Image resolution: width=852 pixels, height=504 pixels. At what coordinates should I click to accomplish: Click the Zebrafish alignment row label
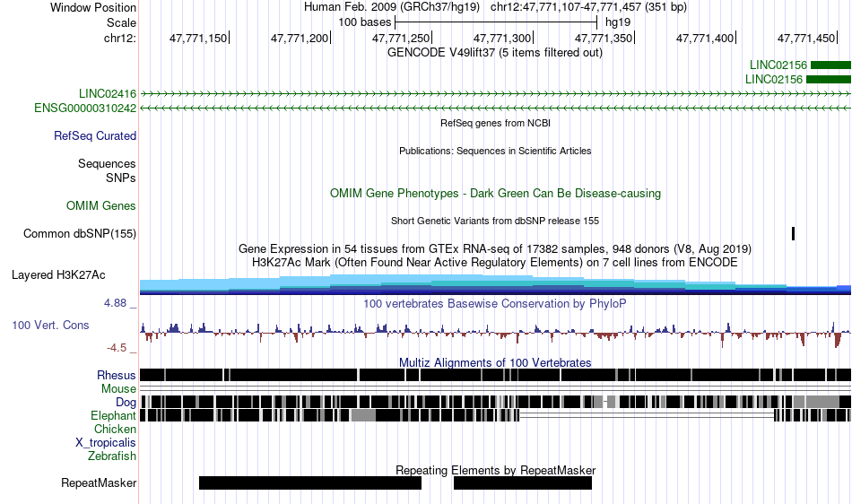click(112, 456)
